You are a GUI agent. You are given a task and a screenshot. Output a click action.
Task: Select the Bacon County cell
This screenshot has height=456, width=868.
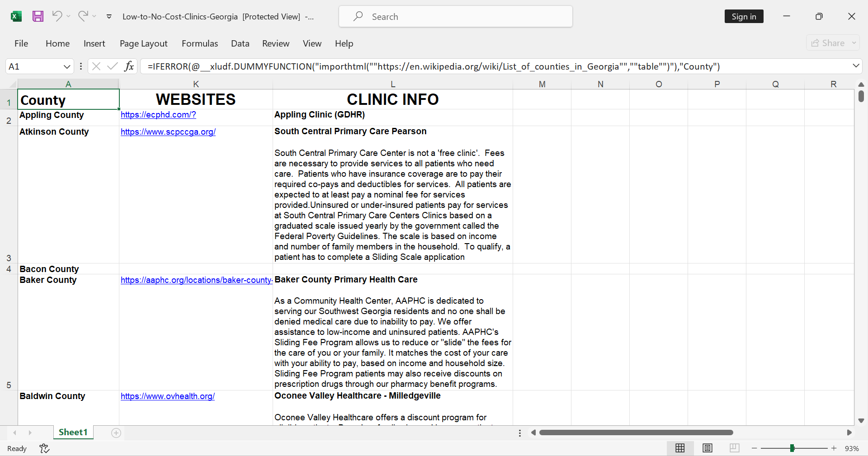pos(68,269)
